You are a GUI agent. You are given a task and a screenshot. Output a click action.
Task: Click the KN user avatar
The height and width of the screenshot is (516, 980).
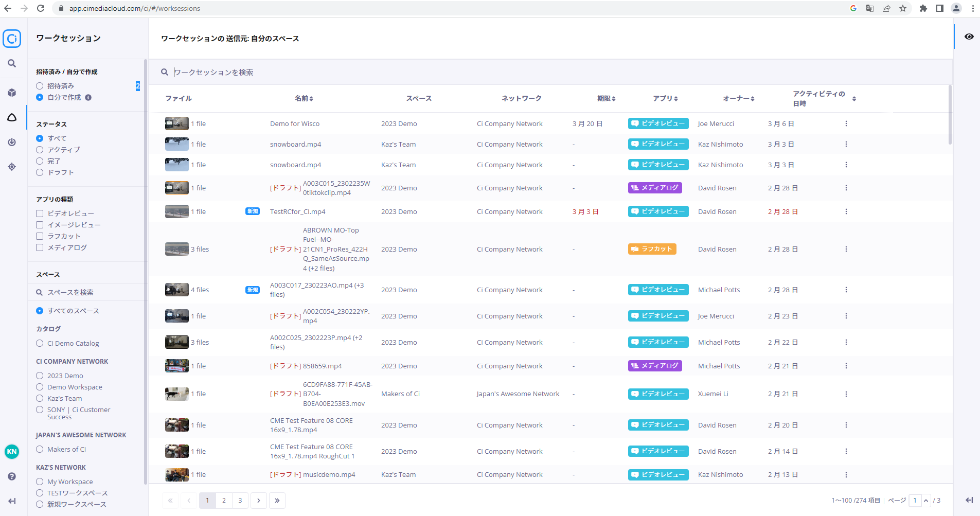12,452
